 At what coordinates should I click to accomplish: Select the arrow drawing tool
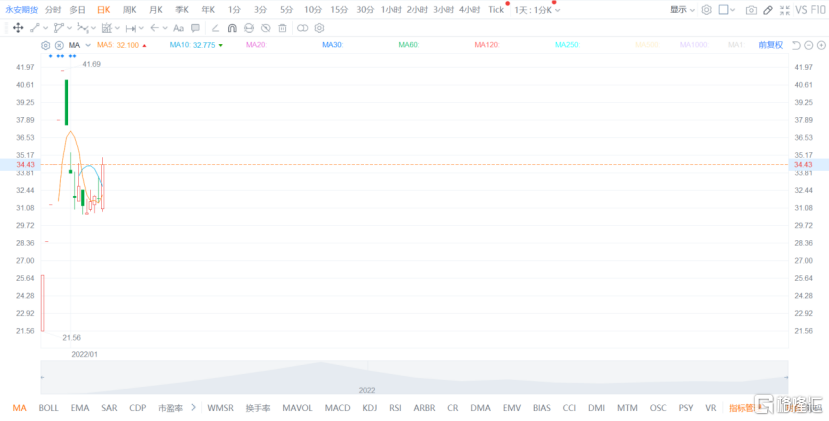point(154,28)
